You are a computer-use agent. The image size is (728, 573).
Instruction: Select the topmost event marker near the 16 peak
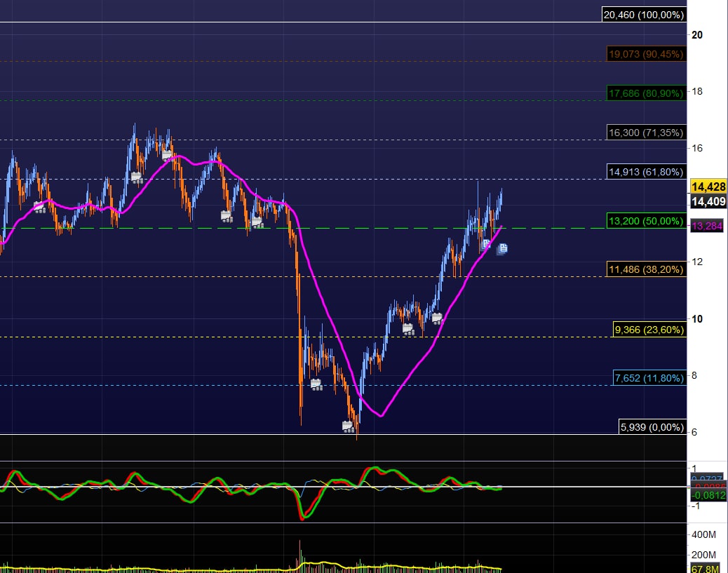(167, 155)
